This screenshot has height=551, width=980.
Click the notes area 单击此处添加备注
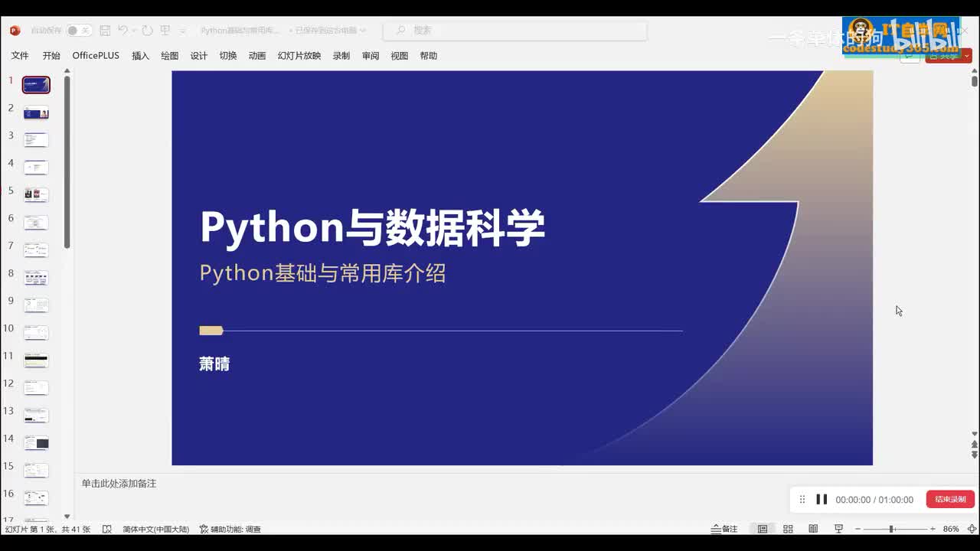pyautogui.click(x=119, y=484)
